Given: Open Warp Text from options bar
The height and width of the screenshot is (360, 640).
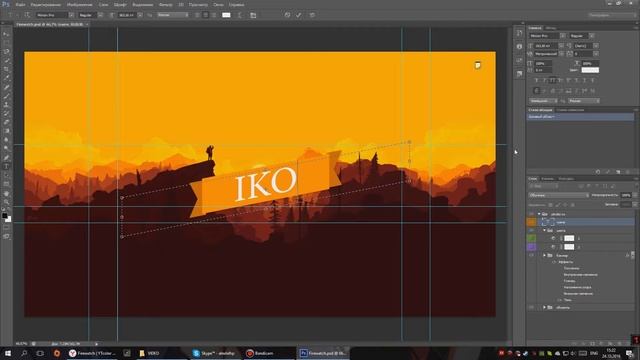Looking at the screenshot, I should pos(240,15).
